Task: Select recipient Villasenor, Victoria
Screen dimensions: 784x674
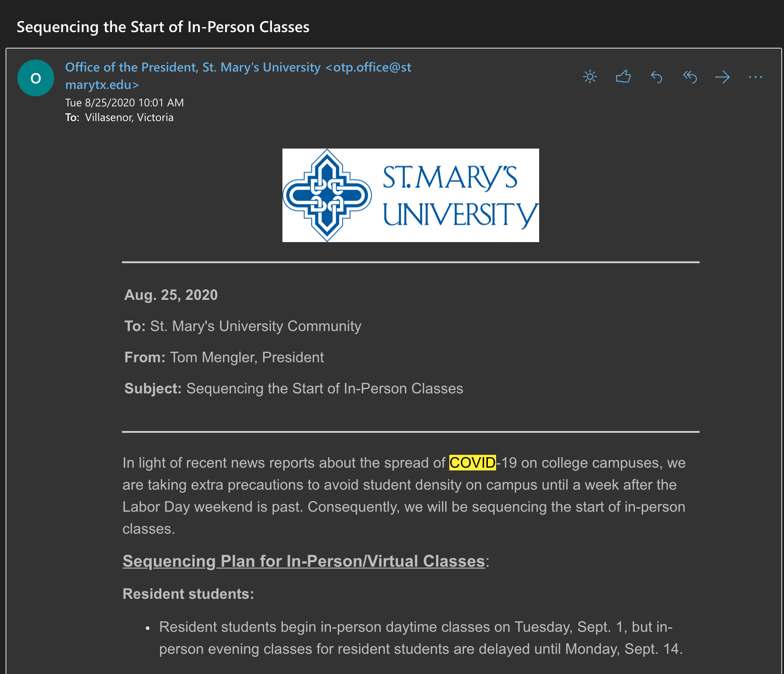Action: click(x=129, y=117)
